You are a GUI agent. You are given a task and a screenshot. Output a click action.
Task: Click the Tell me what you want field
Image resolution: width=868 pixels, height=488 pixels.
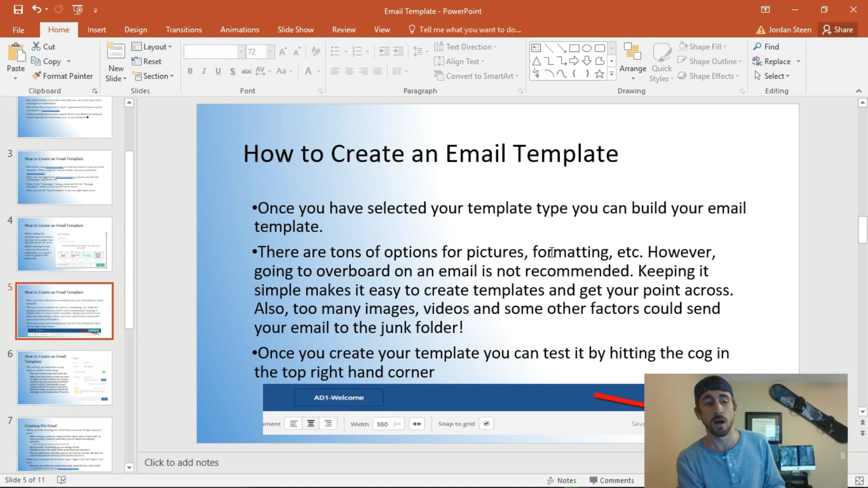click(x=466, y=29)
